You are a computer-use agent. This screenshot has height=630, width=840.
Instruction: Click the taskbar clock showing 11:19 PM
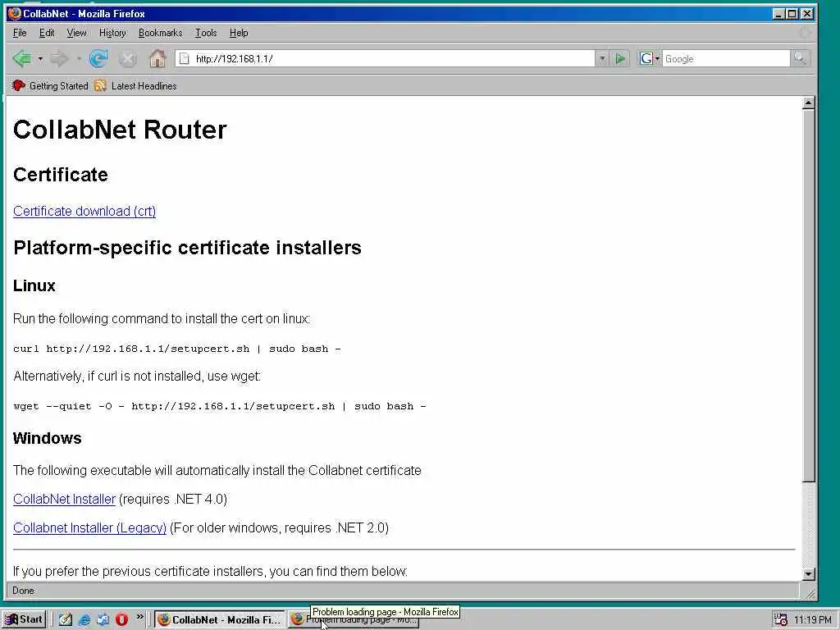[x=813, y=620]
